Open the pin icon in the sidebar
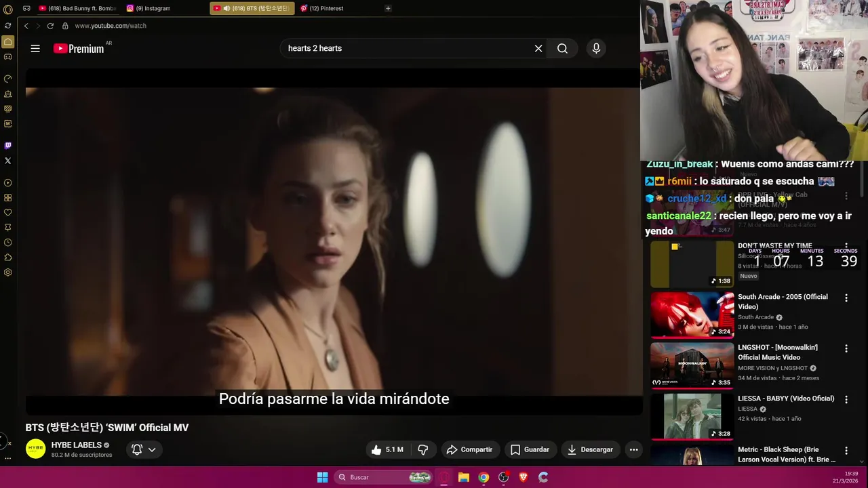 pyautogui.click(x=7, y=228)
